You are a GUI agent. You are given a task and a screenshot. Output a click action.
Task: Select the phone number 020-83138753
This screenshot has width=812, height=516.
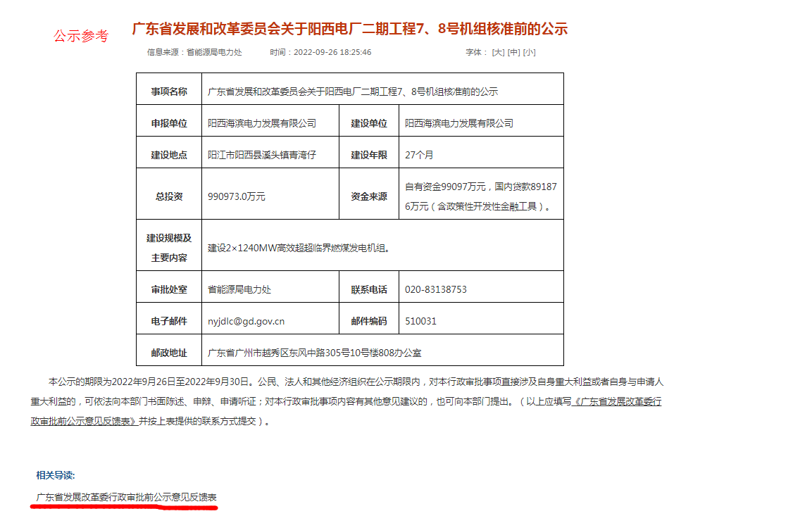pos(435,289)
